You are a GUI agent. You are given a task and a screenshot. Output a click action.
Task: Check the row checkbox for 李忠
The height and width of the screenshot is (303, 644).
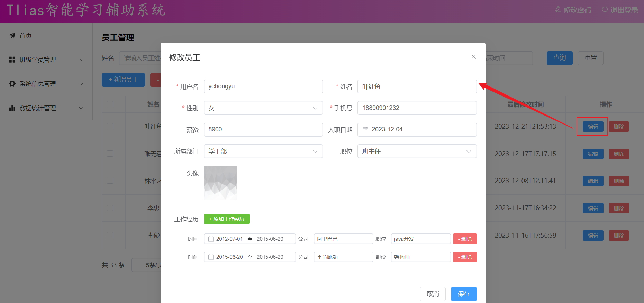tap(110, 208)
